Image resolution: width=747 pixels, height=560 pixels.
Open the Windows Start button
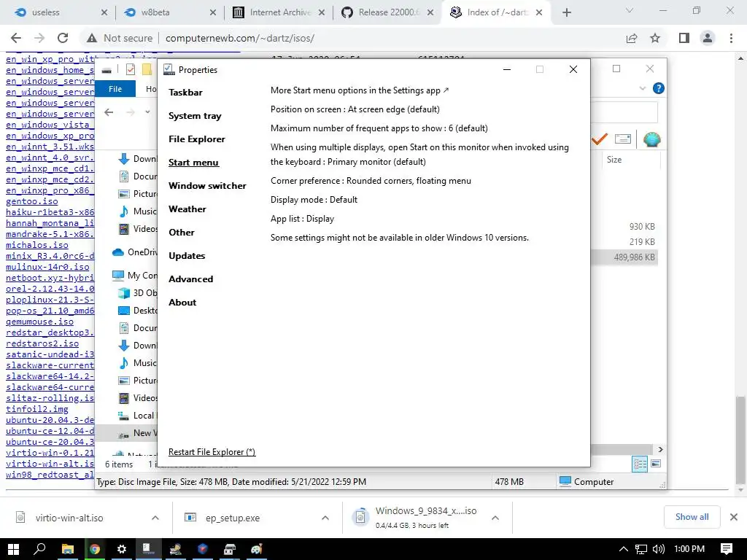pyautogui.click(x=13, y=549)
